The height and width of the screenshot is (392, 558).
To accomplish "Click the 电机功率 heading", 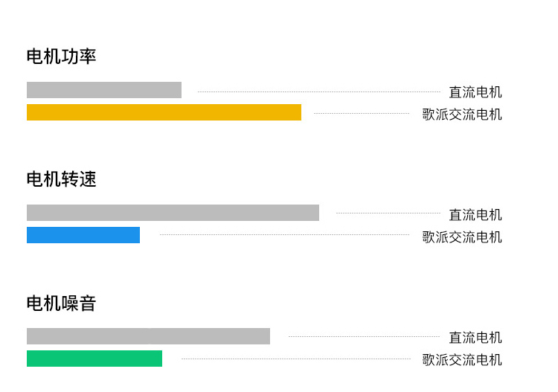I will coord(61,57).
